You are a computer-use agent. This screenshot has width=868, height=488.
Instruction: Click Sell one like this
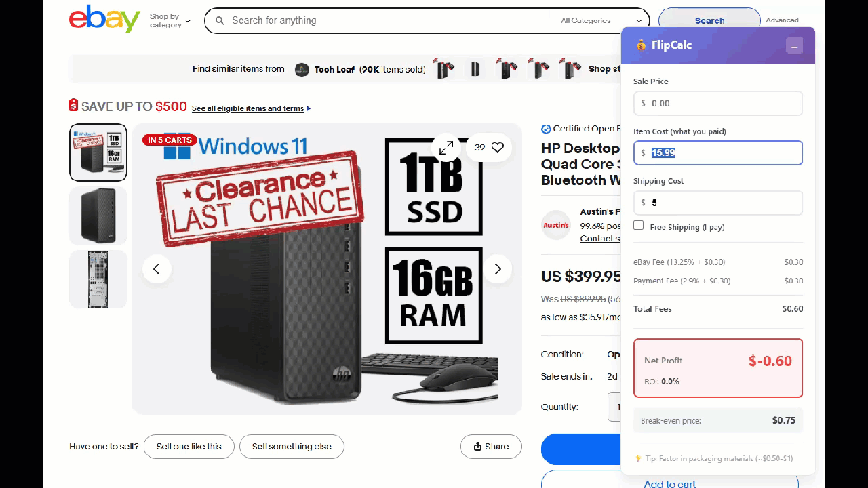189,447
